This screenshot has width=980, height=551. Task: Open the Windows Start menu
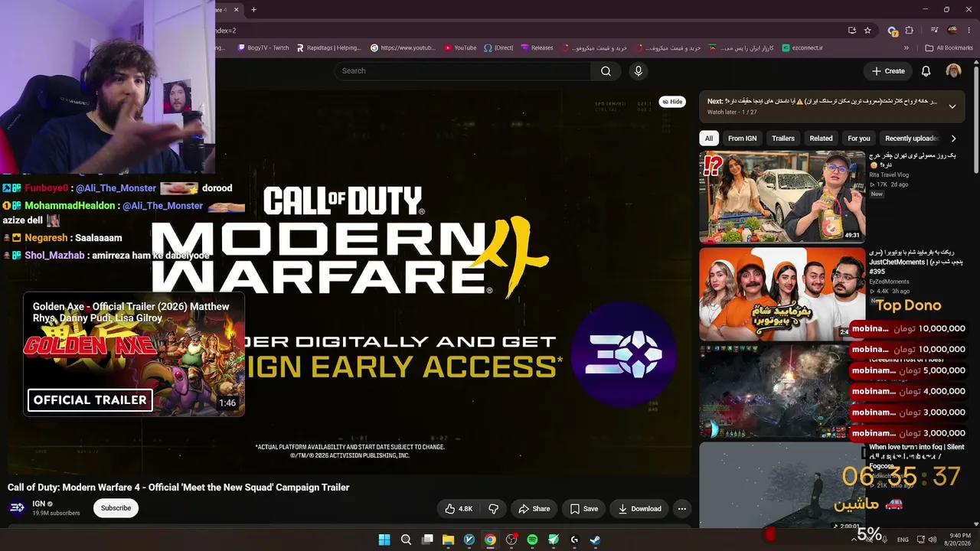click(384, 540)
